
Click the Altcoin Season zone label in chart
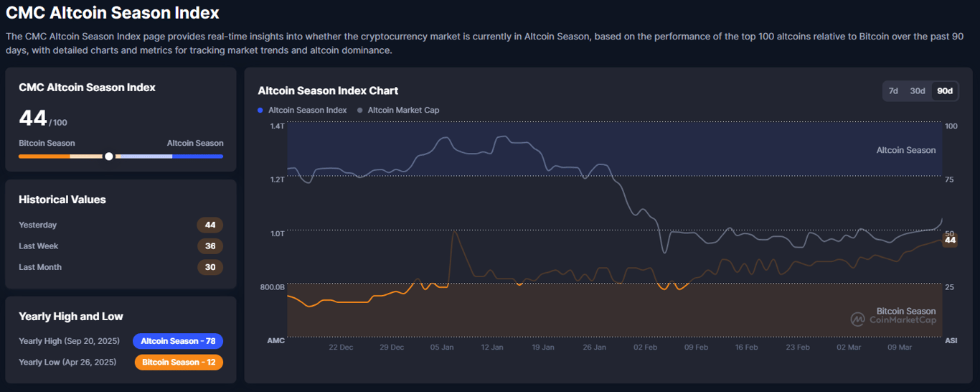[905, 150]
